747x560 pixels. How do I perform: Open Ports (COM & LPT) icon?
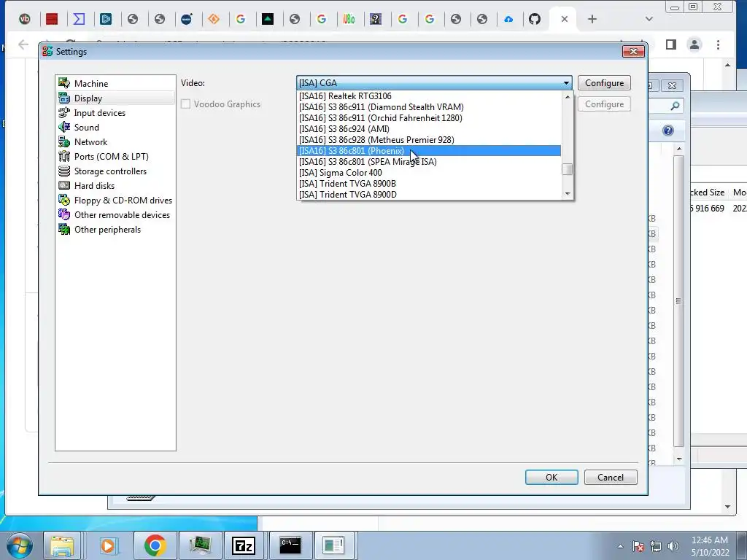click(64, 157)
